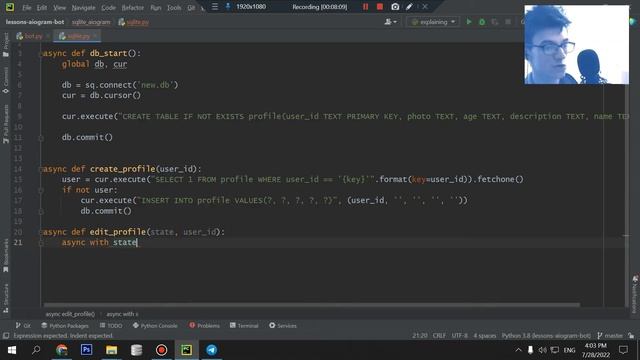Collapse the db_start function fold marker
This screenshot has height=360, width=640.
pos(41,53)
